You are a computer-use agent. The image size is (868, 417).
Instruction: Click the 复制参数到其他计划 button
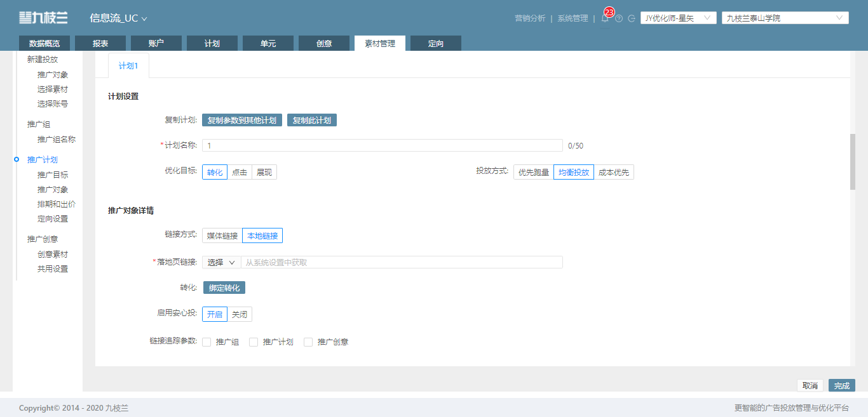point(242,120)
